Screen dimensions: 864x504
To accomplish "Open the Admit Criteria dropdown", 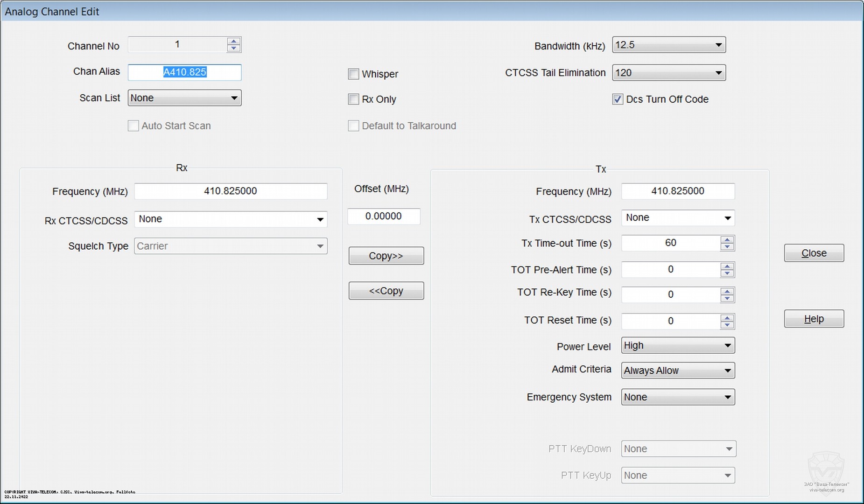I will tap(678, 371).
